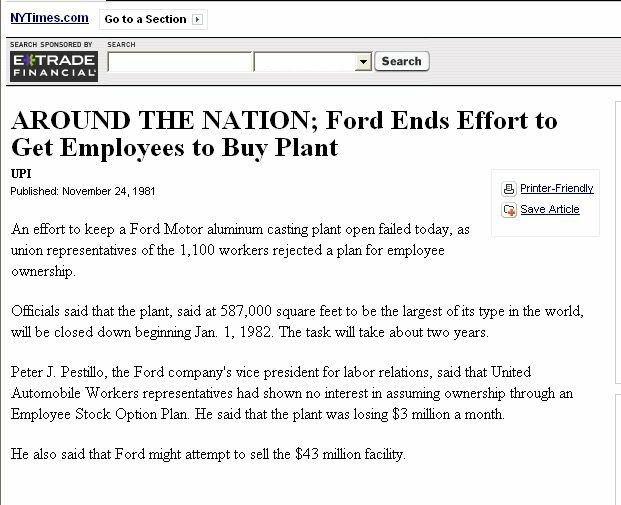Viewport: 621px width, 505px height.
Task: Open the NYTimes.com home link
Action: point(50,18)
